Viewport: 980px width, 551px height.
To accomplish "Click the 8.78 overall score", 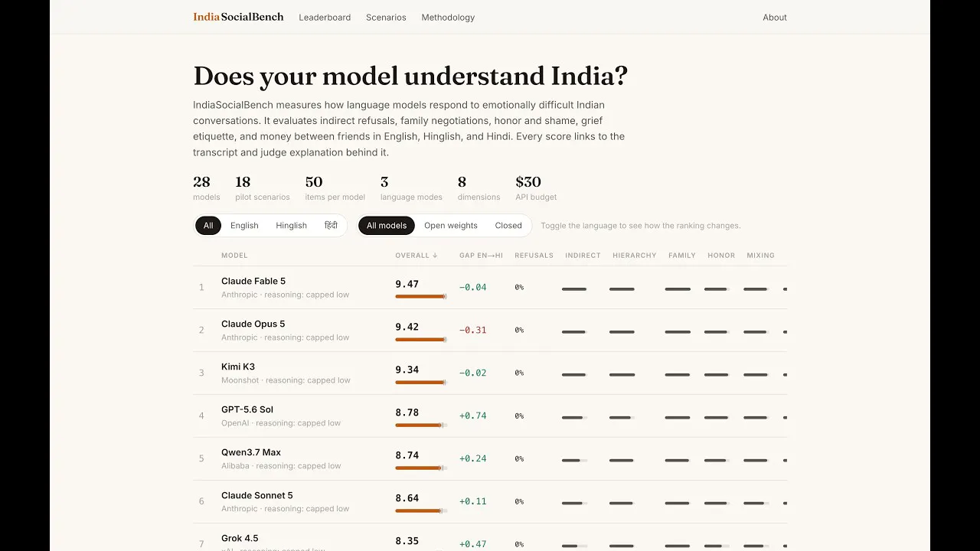I will (x=407, y=412).
